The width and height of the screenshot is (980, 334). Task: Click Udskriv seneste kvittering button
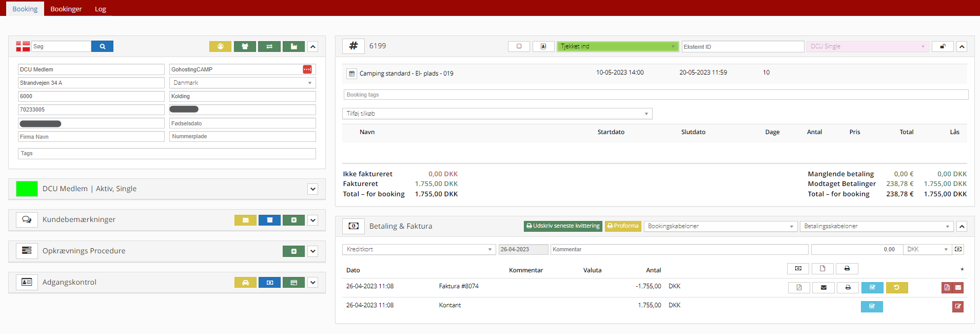tap(563, 226)
